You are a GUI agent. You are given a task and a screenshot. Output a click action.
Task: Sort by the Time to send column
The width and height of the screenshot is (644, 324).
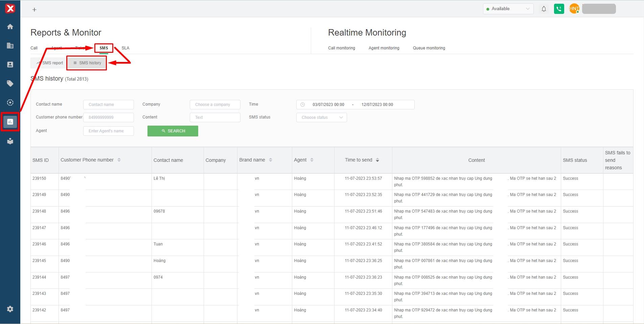[x=377, y=160]
